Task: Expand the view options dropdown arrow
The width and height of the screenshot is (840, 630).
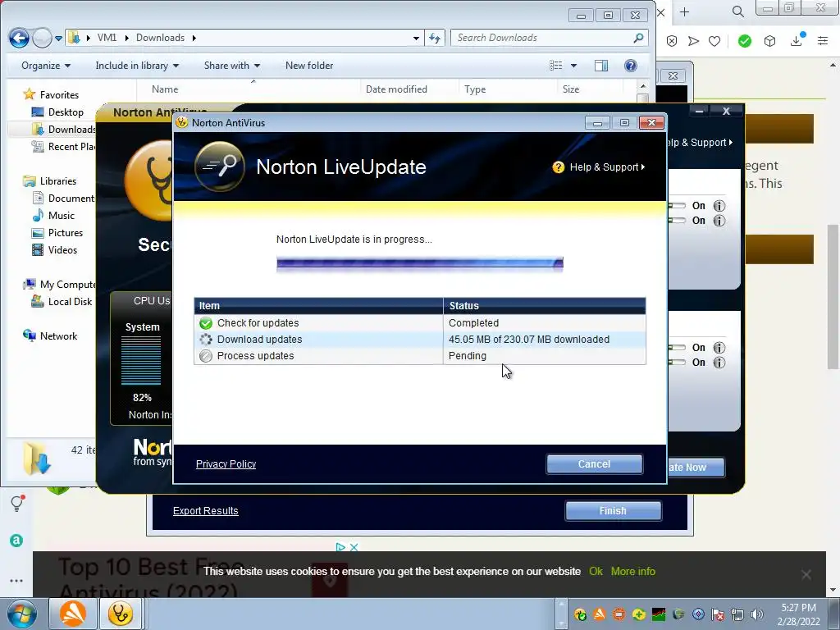Action: click(x=573, y=66)
